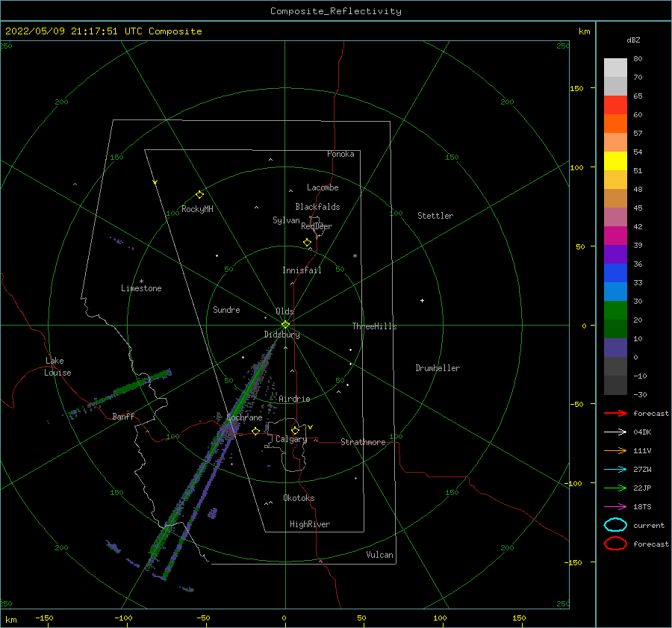Pick the magenta swatch between 42 and 39 dBZ
The image size is (672, 628).
[615, 236]
